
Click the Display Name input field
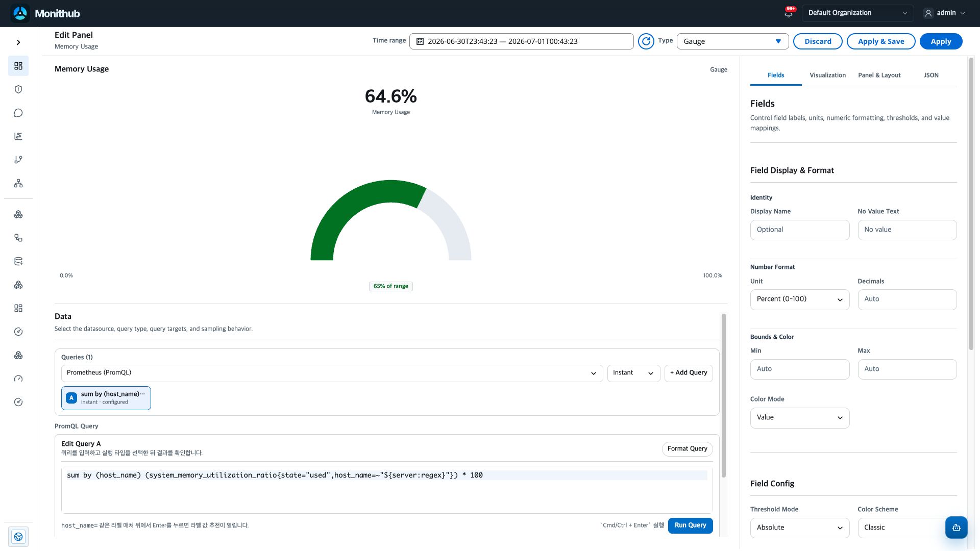click(x=799, y=230)
